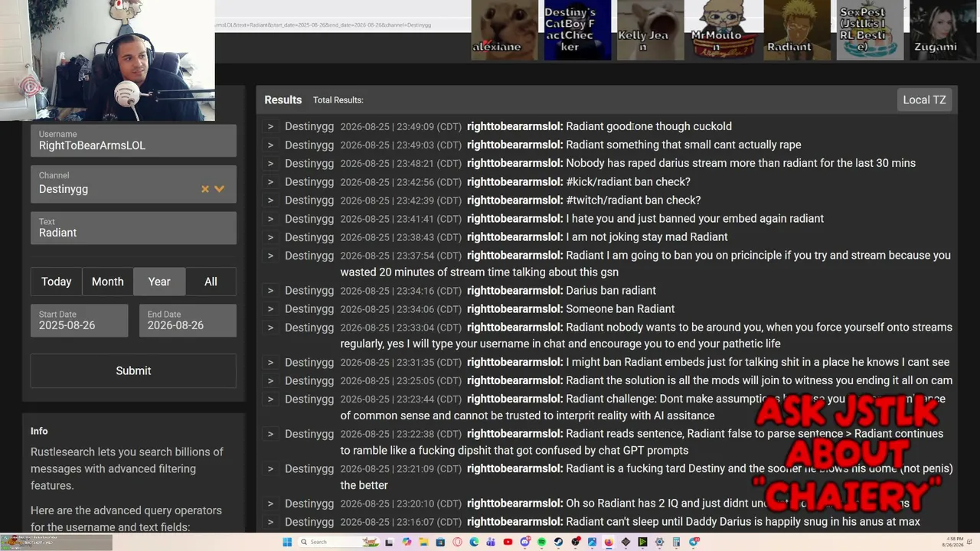Switch to Firefox in the taskbar
Screen dimensions: 980x551
point(609,542)
